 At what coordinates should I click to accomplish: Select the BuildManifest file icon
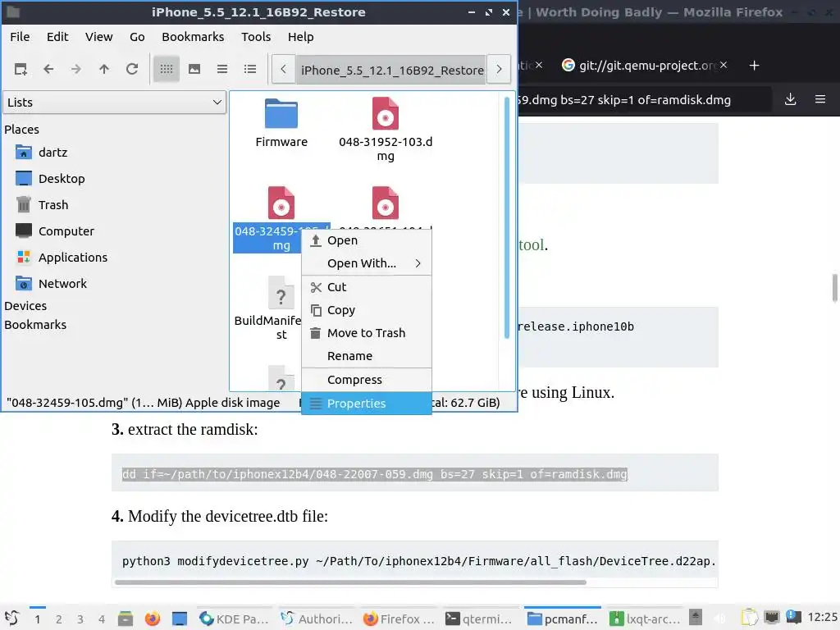click(281, 293)
